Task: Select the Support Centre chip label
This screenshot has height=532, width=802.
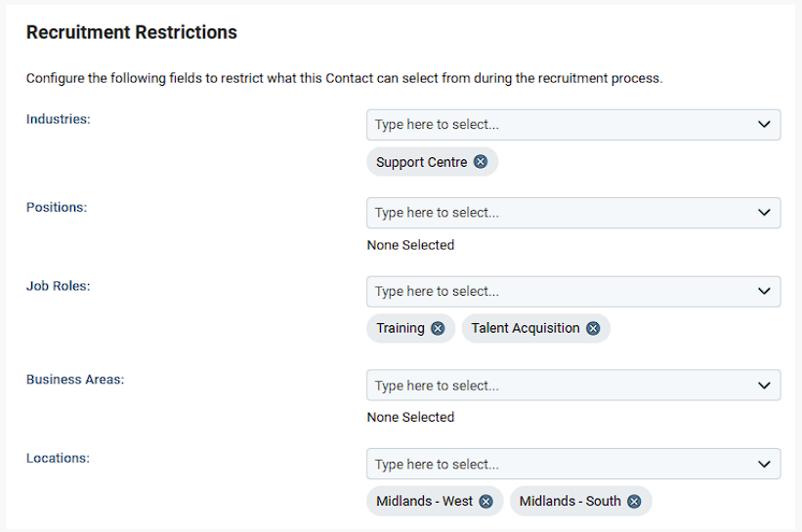Action: 421,162
